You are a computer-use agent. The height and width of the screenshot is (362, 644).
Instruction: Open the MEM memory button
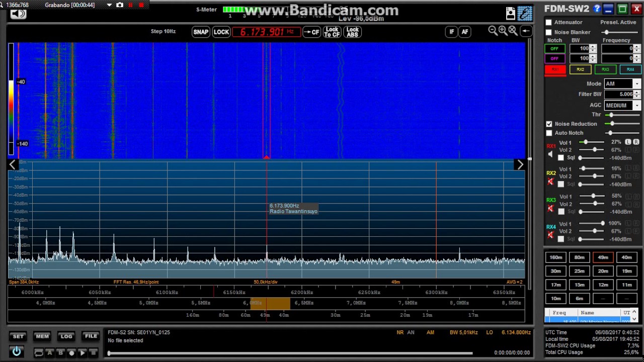[x=42, y=336]
